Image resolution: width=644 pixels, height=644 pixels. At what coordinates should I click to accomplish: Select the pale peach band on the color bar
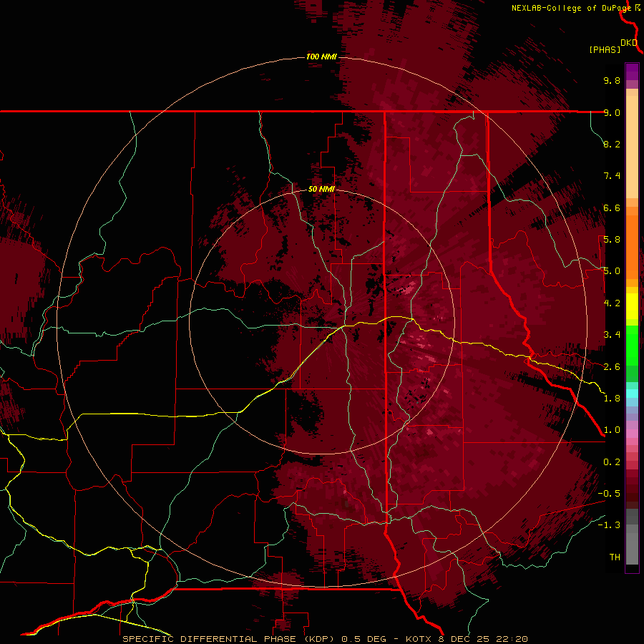click(x=632, y=147)
